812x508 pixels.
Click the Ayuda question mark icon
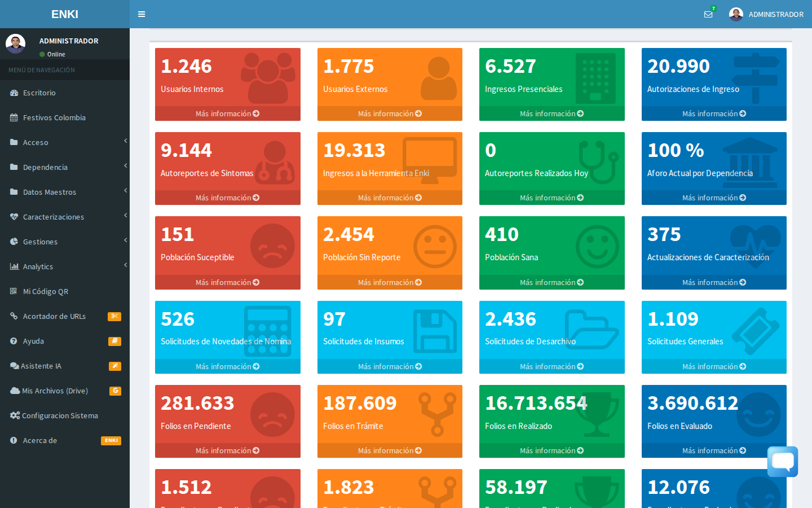[14, 341]
